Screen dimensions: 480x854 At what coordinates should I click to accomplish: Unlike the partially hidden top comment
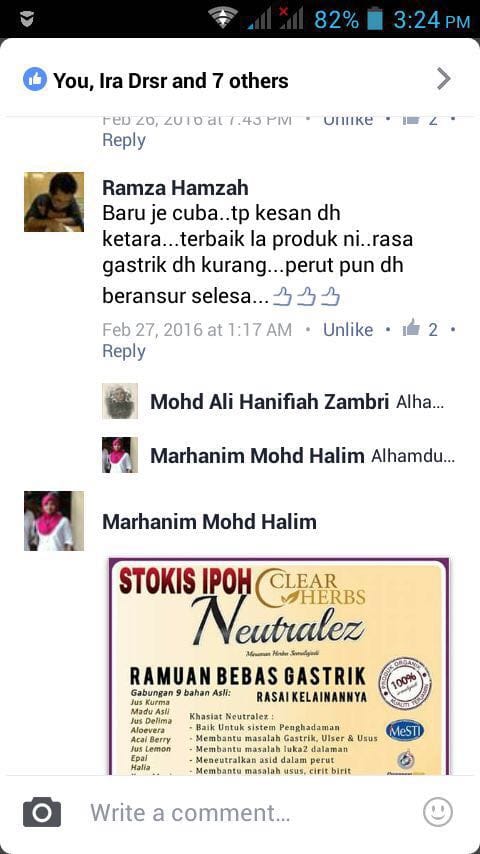tap(348, 120)
